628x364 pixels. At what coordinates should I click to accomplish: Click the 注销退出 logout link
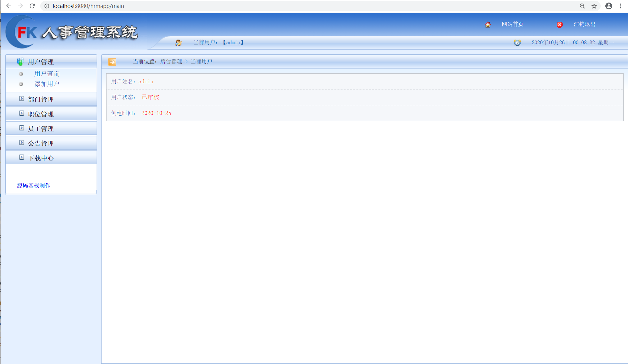pyautogui.click(x=584, y=24)
